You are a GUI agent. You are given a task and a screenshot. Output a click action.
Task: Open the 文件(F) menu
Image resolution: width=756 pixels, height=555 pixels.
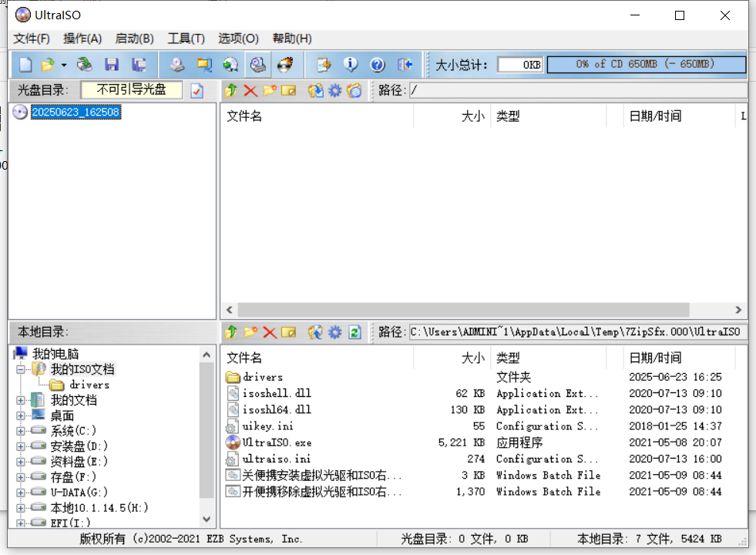pos(32,38)
